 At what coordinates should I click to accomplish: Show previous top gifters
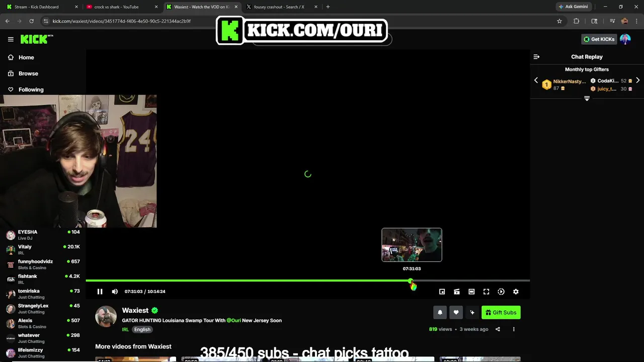[x=536, y=80]
